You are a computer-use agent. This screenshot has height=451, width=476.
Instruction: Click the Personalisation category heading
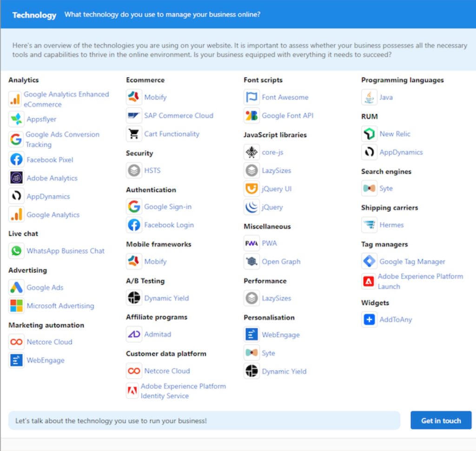269,318
